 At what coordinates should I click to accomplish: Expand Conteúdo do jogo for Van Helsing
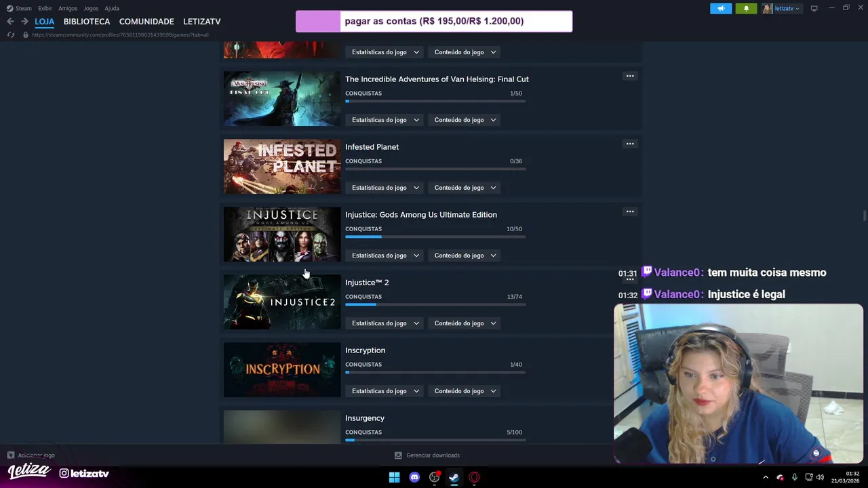pos(465,120)
